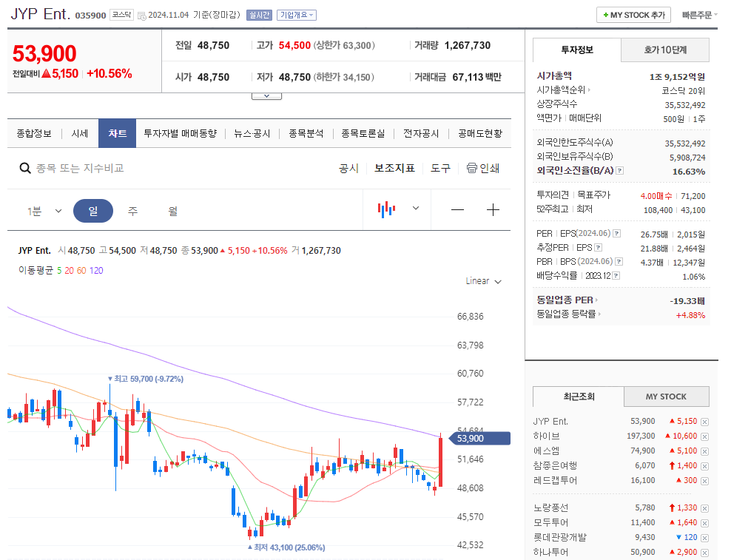The image size is (731, 560).
Task: Toggle the 20-day moving average line
Action: (x=69, y=271)
